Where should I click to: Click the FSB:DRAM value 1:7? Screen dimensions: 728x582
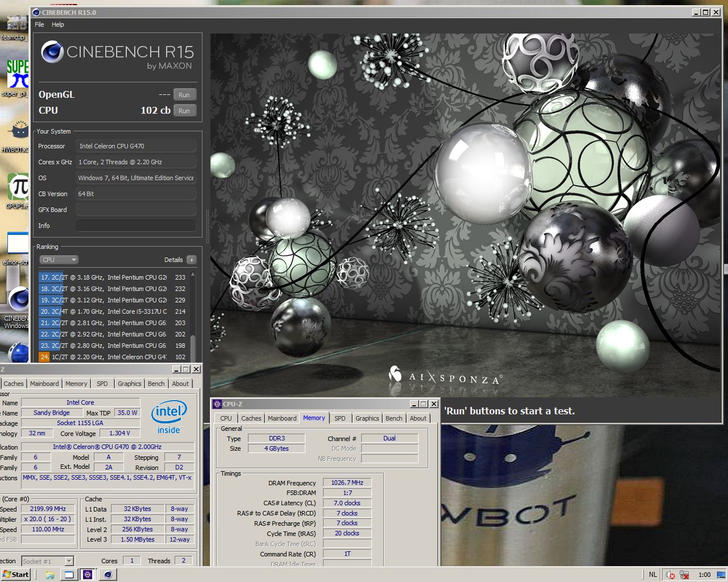pos(347,493)
